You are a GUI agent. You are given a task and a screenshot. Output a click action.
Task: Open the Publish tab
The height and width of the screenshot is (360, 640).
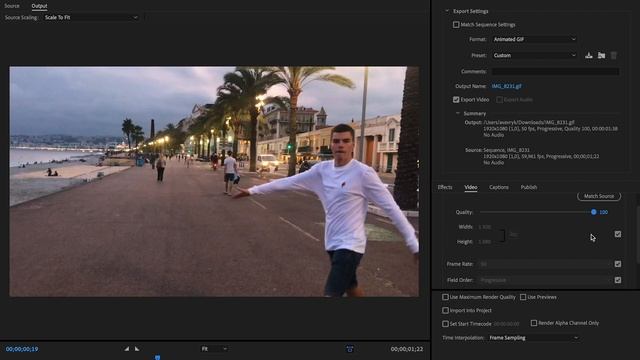(529, 187)
